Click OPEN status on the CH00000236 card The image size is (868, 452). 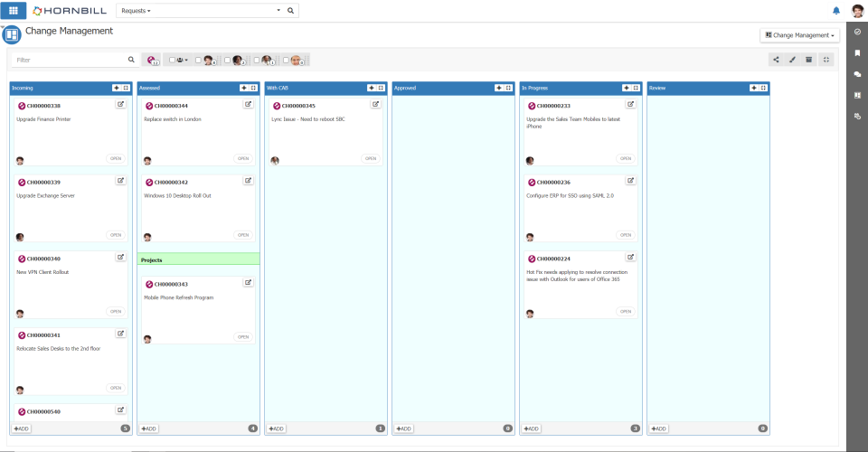coord(626,235)
